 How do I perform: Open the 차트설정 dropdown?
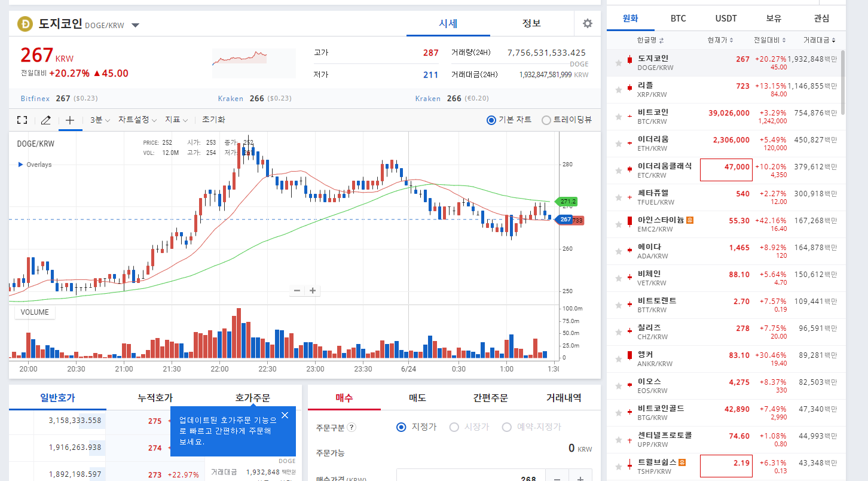137,120
